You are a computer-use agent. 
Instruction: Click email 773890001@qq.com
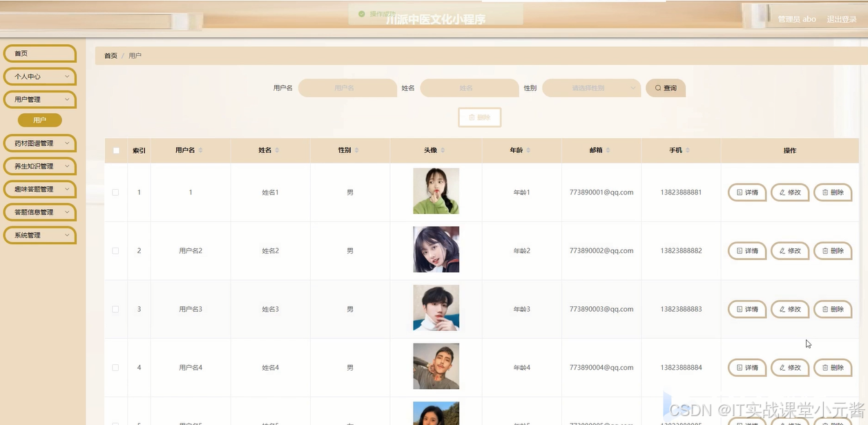tap(601, 192)
